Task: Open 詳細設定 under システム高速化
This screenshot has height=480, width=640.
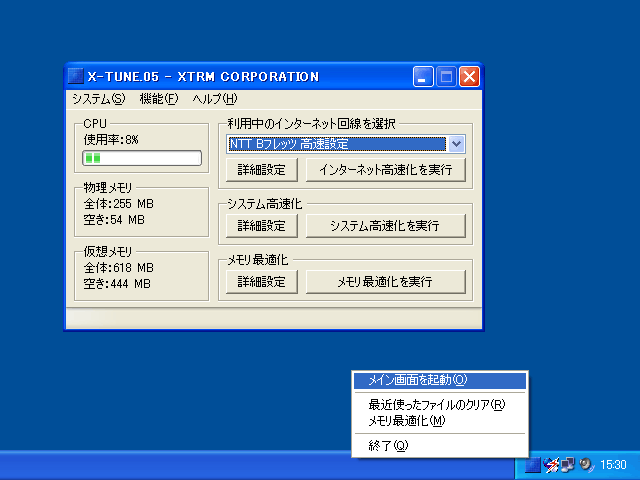Action: click(262, 226)
